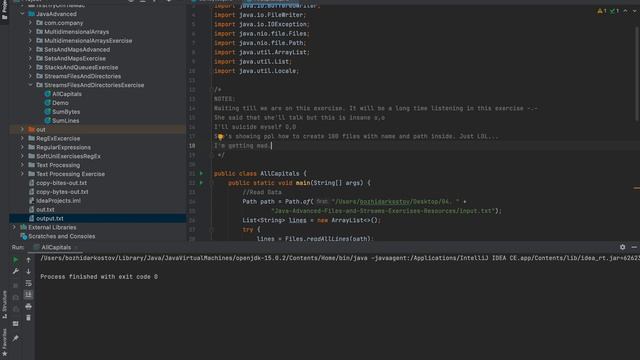Click "Process finished with exit code 0"
This screenshot has height=360, width=640.
99,277
